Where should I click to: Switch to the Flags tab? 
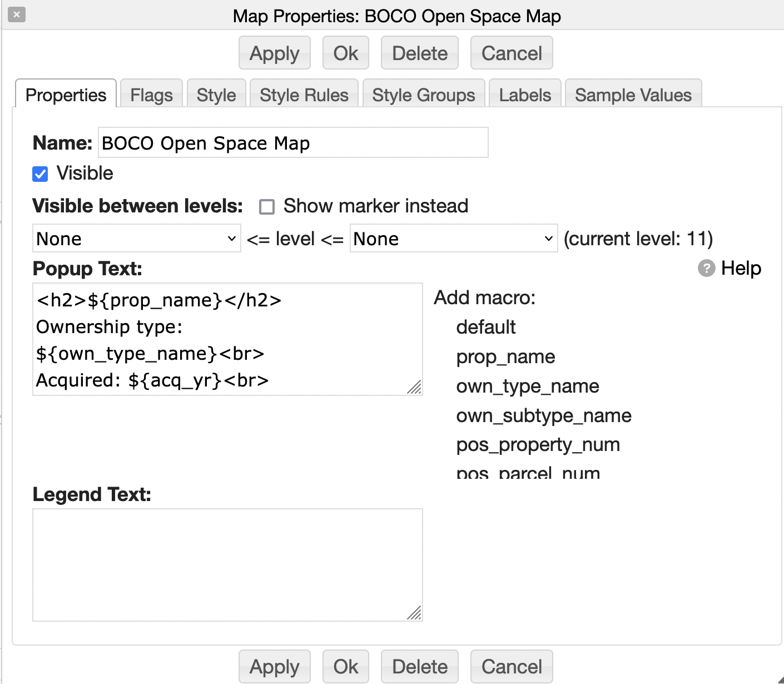pos(151,95)
